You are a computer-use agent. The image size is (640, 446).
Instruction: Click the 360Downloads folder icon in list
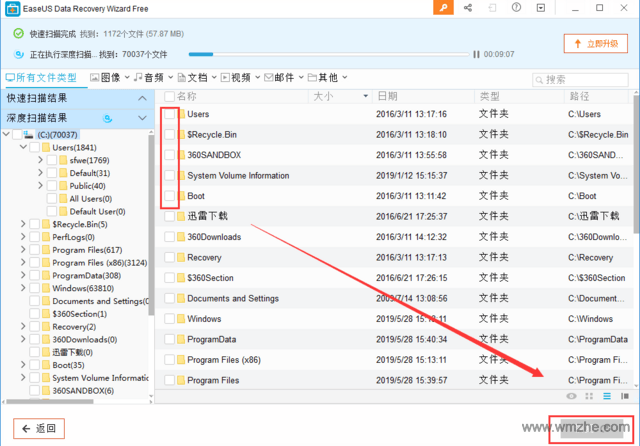coord(181,237)
